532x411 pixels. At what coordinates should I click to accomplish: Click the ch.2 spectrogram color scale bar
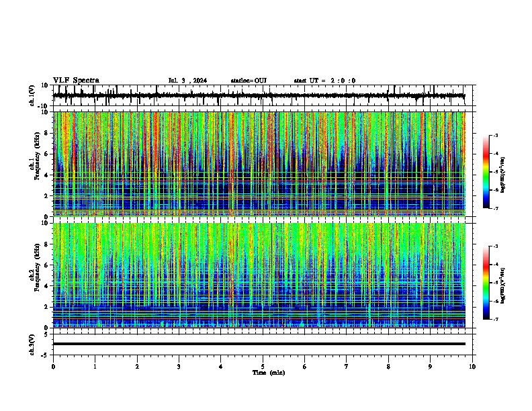(x=486, y=283)
